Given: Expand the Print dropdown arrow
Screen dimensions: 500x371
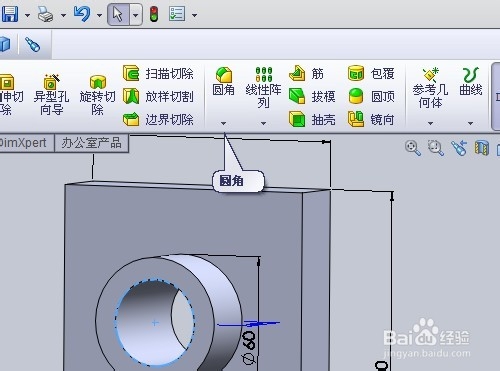Looking at the screenshot, I should tap(63, 15).
